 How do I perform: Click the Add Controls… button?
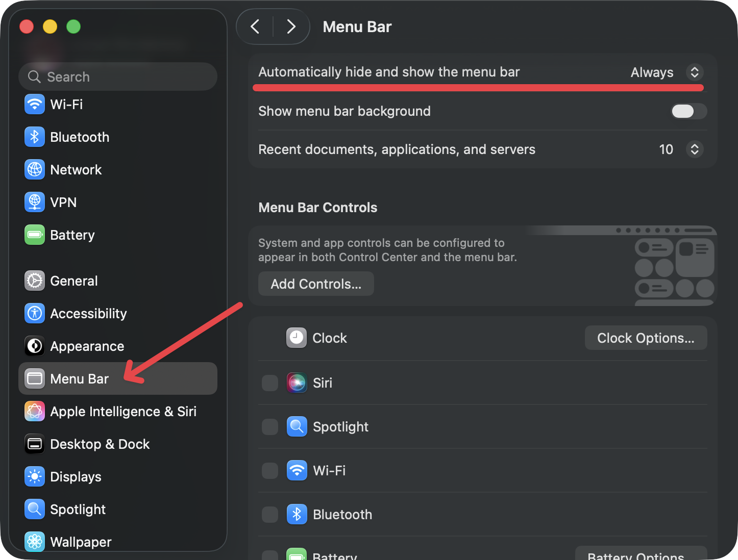pyautogui.click(x=316, y=284)
